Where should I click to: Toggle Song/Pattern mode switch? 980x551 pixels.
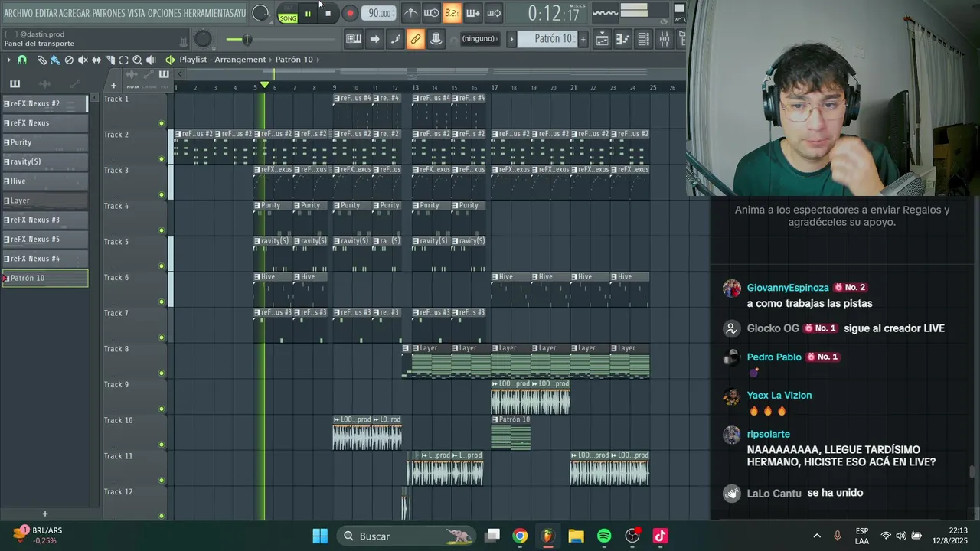[x=288, y=13]
